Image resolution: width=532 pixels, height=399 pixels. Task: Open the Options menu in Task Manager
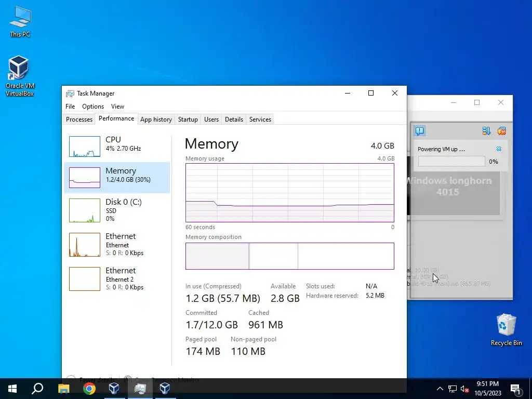pos(93,106)
